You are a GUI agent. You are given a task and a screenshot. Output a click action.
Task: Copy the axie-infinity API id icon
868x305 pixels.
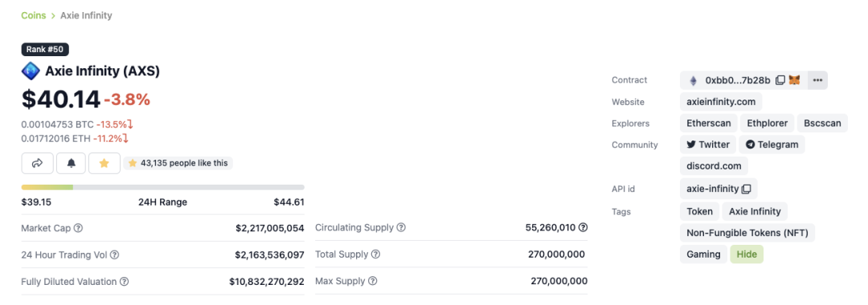tap(746, 189)
